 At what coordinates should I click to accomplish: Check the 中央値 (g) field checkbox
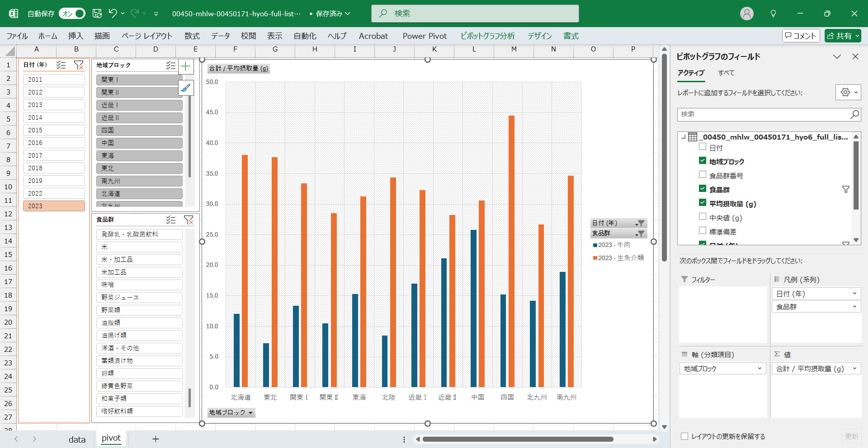pyautogui.click(x=703, y=217)
